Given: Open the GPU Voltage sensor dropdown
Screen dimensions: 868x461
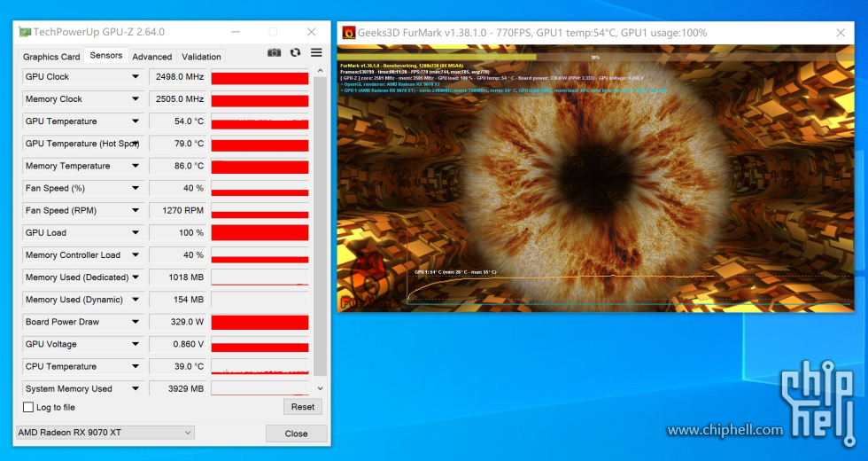Looking at the screenshot, I should pos(135,344).
